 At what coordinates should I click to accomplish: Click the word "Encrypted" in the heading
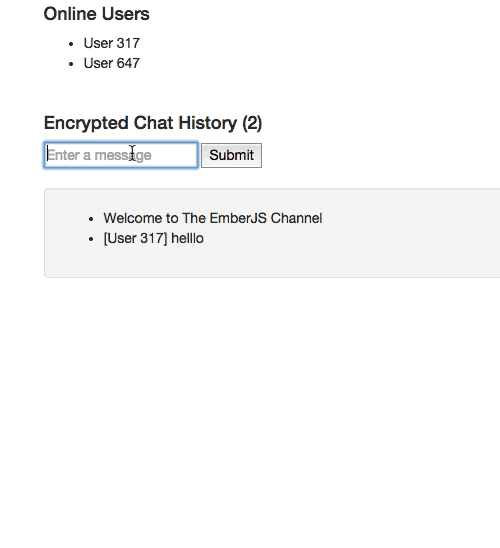coord(86,123)
